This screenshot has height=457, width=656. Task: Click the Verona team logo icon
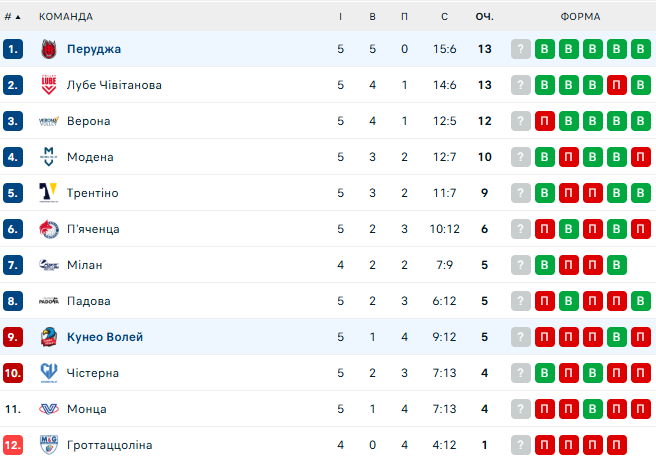48,121
